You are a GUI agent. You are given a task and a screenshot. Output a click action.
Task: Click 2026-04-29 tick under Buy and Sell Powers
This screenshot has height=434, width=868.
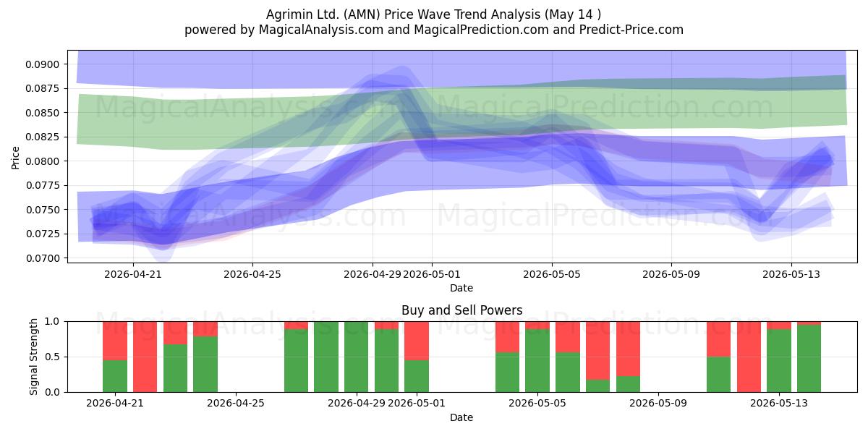click(x=357, y=404)
